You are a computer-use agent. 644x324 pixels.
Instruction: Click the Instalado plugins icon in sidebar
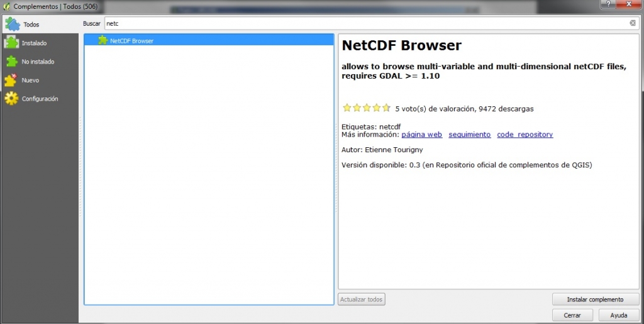(x=11, y=43)
